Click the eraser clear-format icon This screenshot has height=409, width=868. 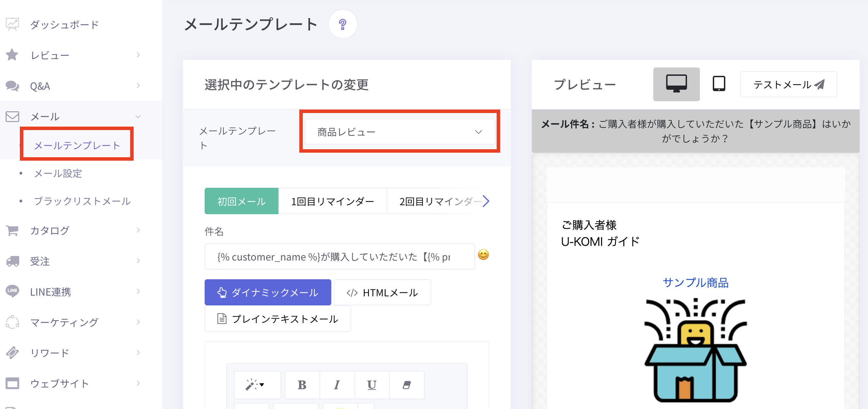pos(407,385)
